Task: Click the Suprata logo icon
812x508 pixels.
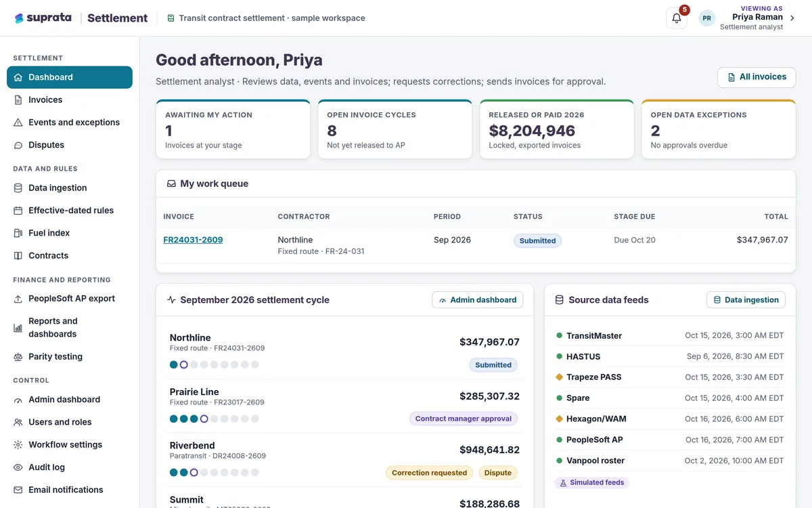Action: coord(19,18)
